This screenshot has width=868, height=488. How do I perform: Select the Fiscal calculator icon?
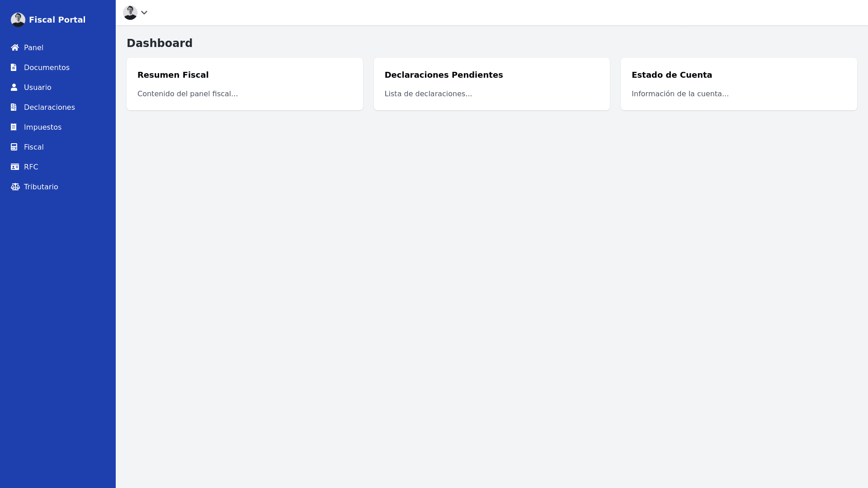14,147
